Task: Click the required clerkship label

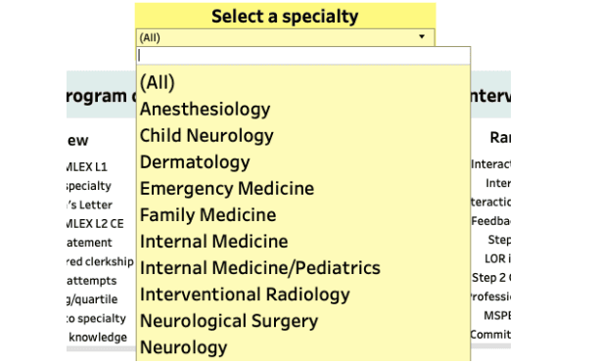Action: pos(100,261)
